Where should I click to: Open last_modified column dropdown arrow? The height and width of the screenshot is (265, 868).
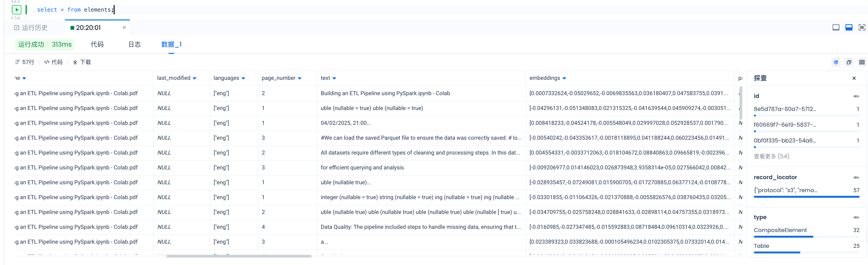coord(194,79)
